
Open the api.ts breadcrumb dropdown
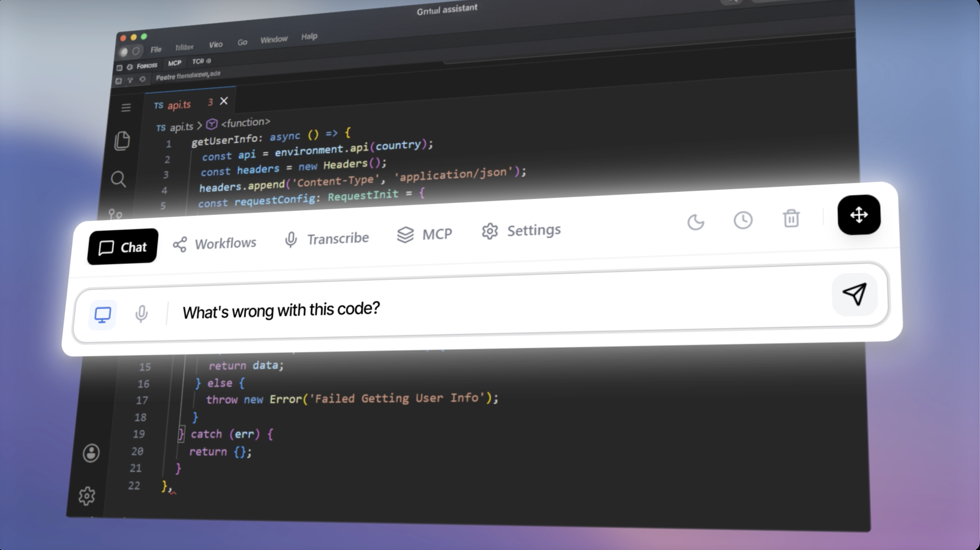[x=181, y=127]
